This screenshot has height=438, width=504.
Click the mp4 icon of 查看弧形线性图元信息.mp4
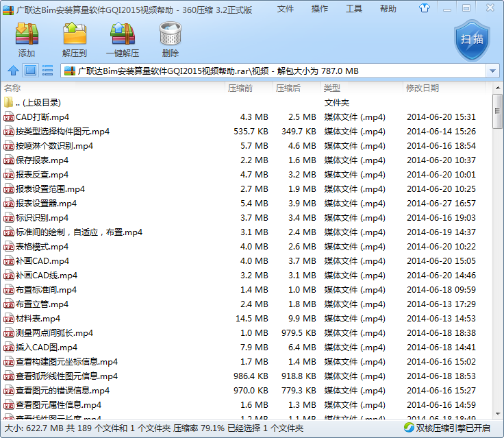click(x=9, y=376)
